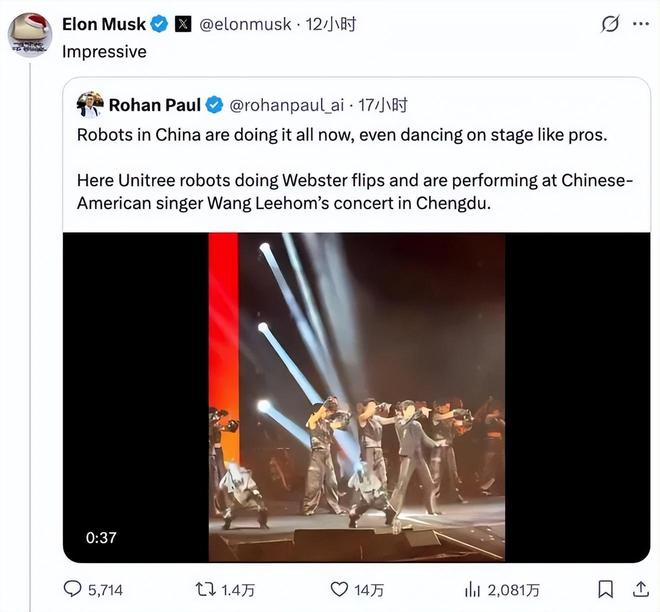Screen dimensions: 660x612
Task: Click Elon Musk's verified blue badge
Action: (159, 24)
